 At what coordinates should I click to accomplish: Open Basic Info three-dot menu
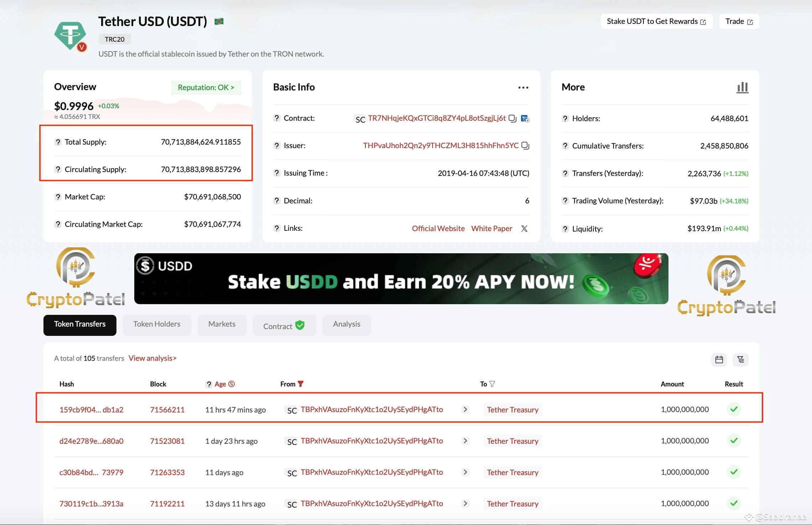point(523,87)
